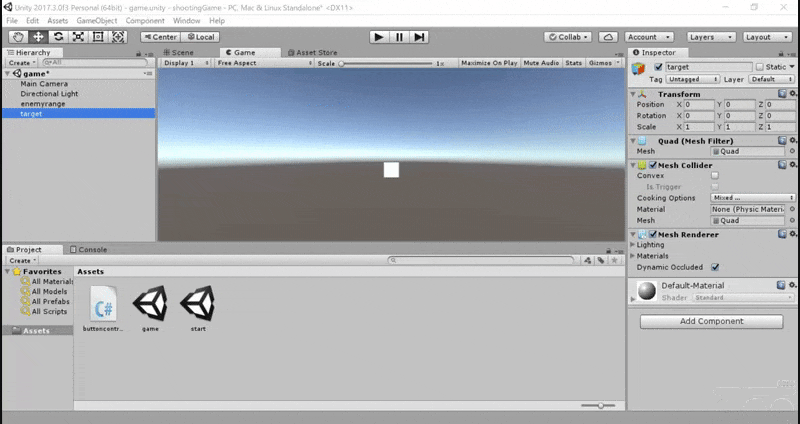Open the Collab button
Viewport: 800px width, 424px height.
click(x=568, y=37)
